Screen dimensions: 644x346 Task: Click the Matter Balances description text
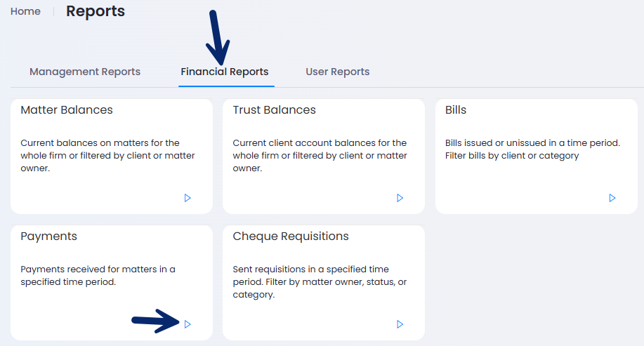point(107,156)
